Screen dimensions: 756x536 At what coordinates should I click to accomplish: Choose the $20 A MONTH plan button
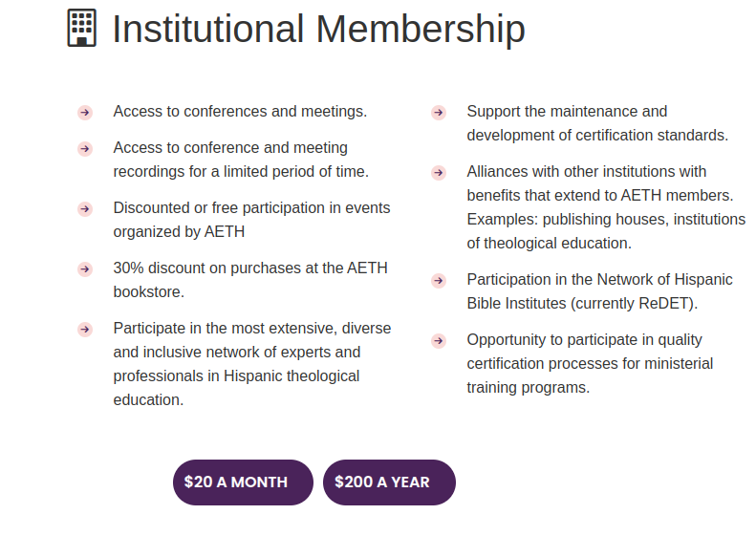[x=243, y=482]
